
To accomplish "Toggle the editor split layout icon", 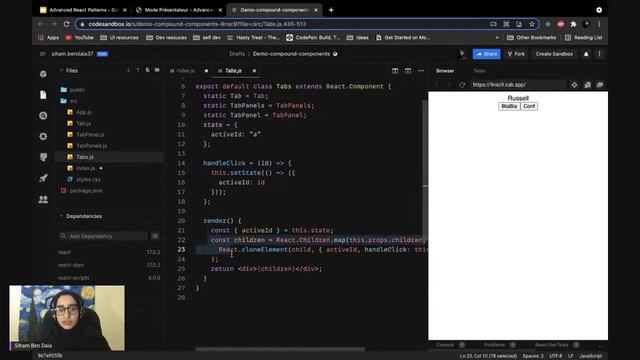I will tap(395, 71).
